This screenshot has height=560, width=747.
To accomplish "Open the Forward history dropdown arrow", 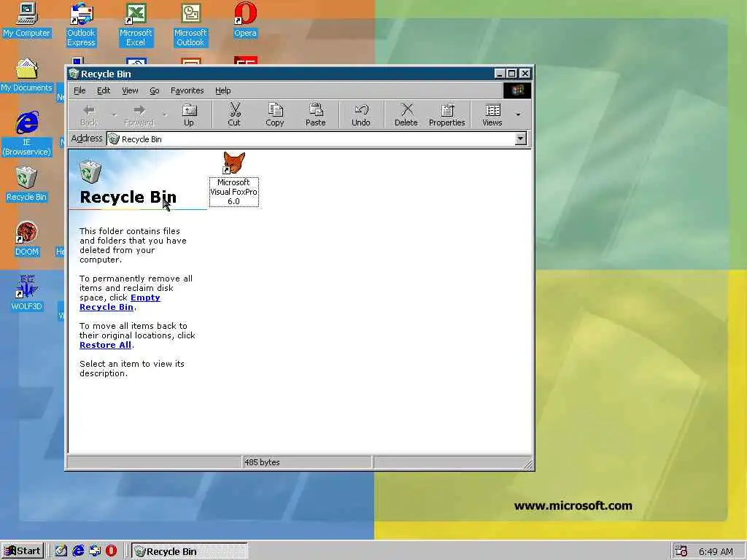I will pos(165,114).
